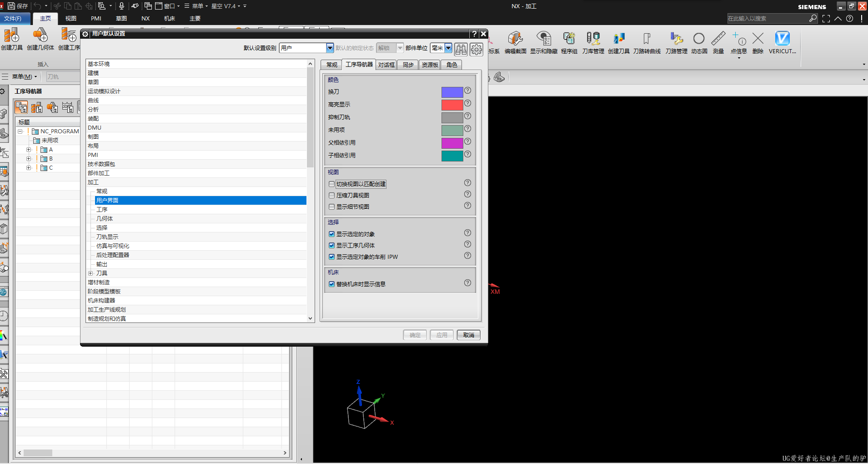Switch to program order view in 工序导航器
This screenshot has width=868, height=464.
(21, 107)
